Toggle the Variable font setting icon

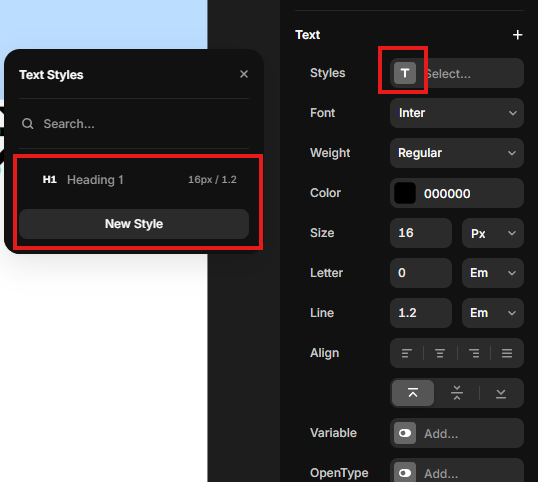click(405, 433)
